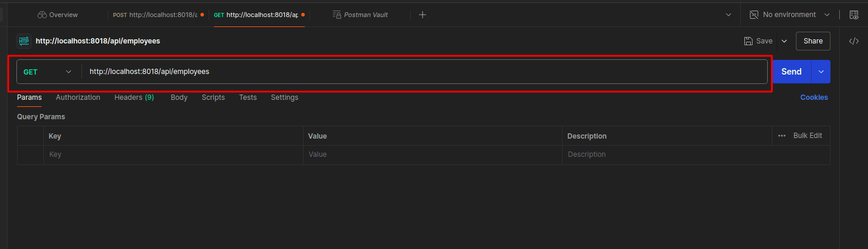Click the HTTP request type icon
The height and width of the screenshot is (249, 868).
[x=23, y=41]
